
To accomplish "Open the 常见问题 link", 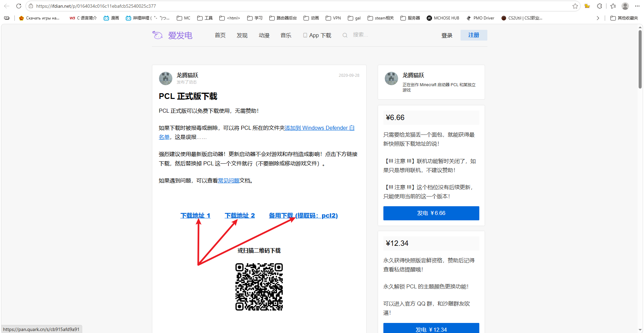I will [x=228, y=180].
